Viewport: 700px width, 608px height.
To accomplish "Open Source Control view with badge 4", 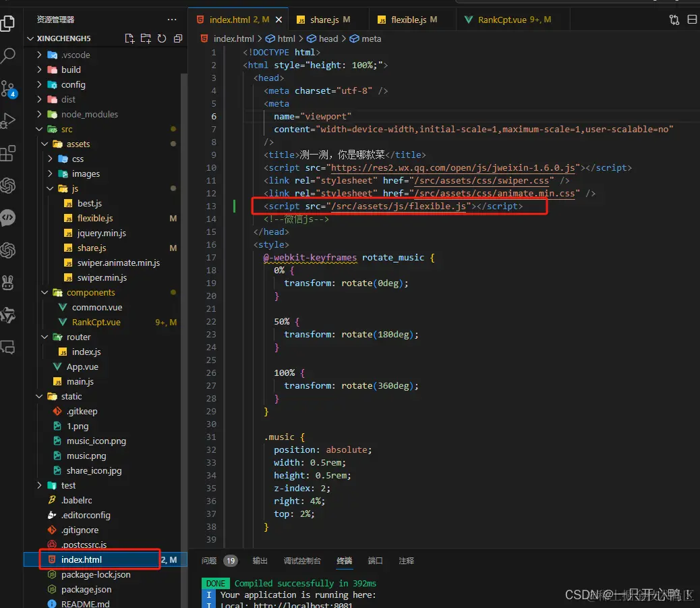I will click(9, 89).
